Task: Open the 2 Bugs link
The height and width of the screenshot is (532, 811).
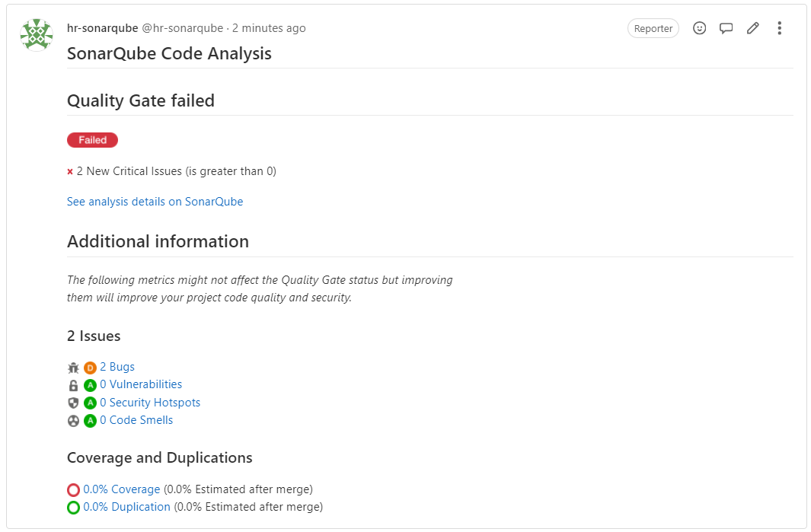Action: (x=117, y=367)
